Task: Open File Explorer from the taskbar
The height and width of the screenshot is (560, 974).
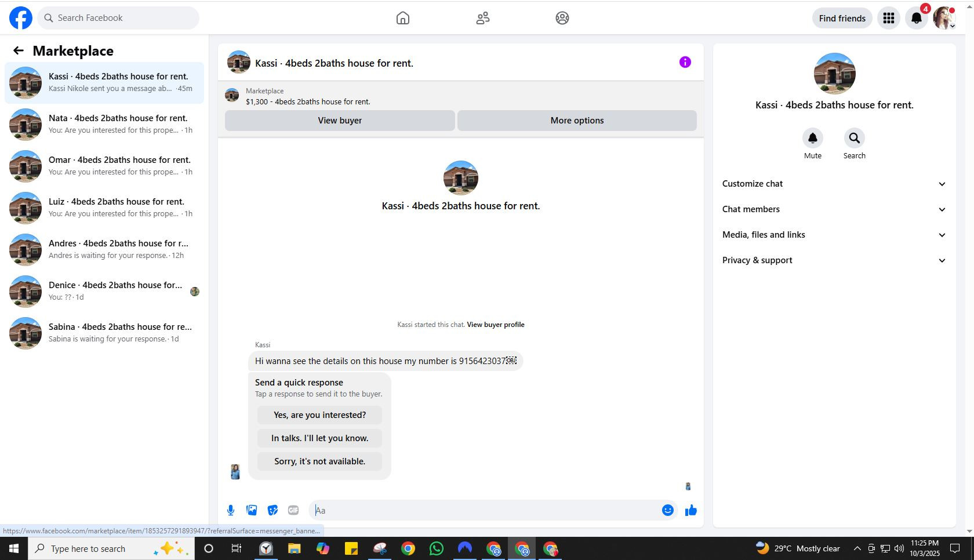Action: 295,548
